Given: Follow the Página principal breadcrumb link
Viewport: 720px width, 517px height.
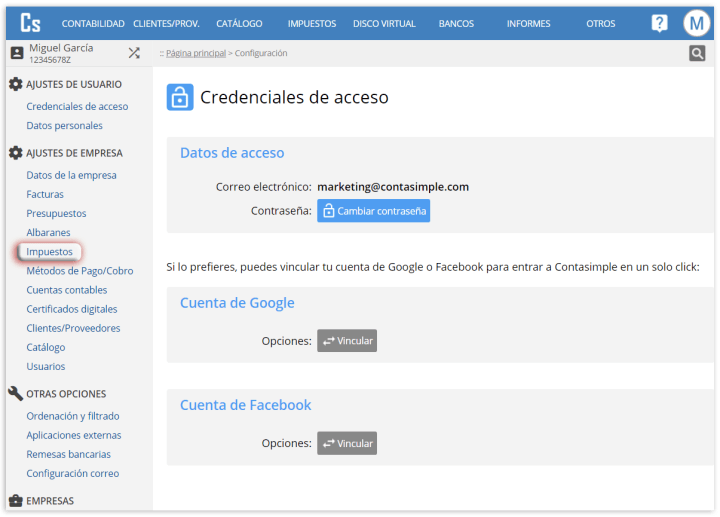Looking at the screenshot, I should [196, 53].
